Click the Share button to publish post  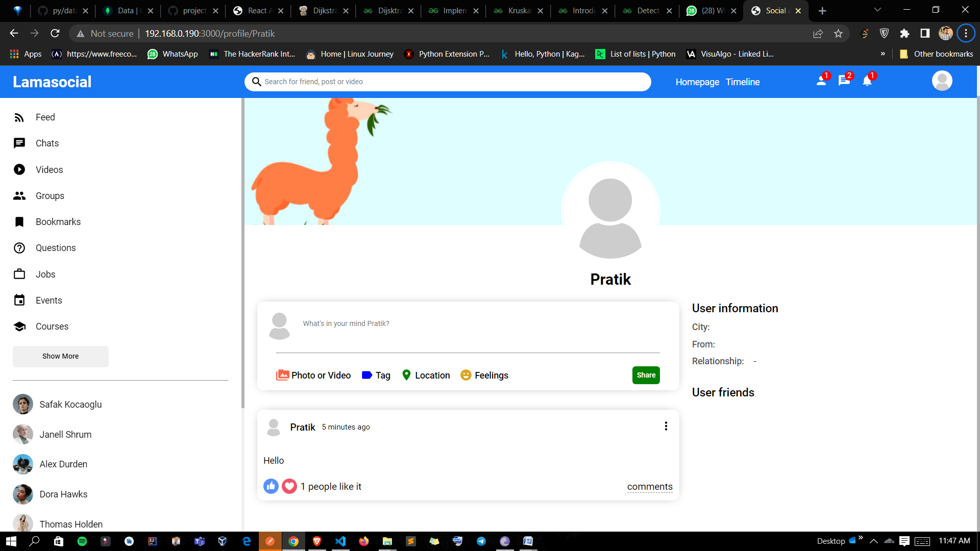click(646, 375)
